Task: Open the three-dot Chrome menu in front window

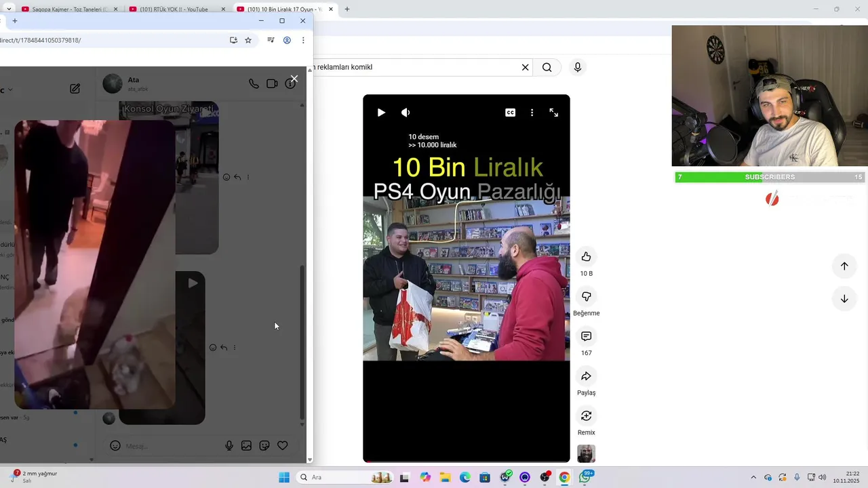Action: point(303,40)
